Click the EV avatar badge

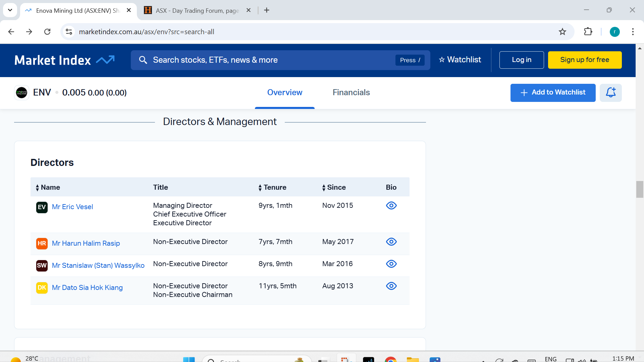(42, 207)
